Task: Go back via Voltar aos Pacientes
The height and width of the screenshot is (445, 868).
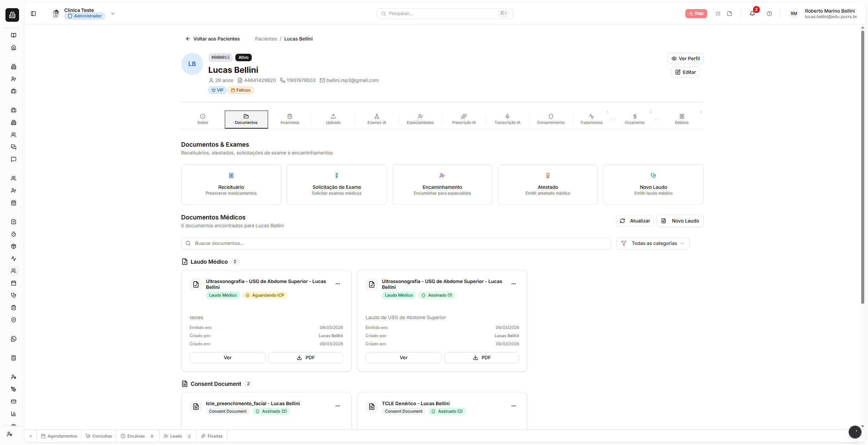Action: pos(213,39)
